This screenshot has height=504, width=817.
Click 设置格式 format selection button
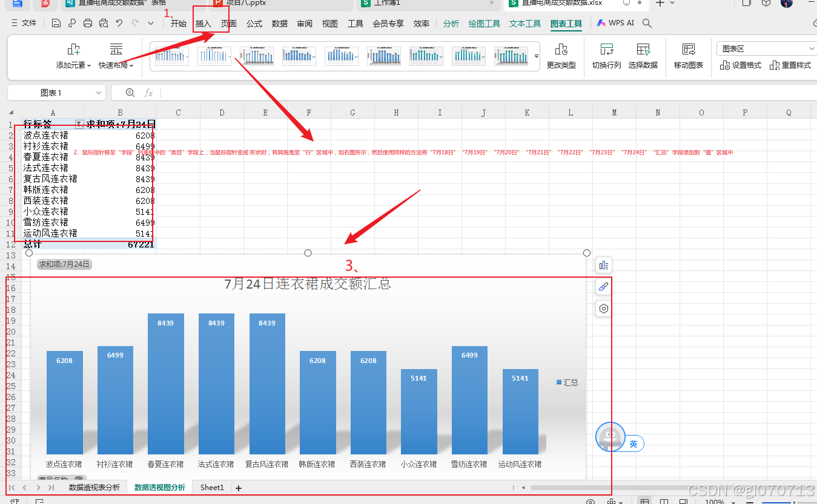click(x=740, y=65)
